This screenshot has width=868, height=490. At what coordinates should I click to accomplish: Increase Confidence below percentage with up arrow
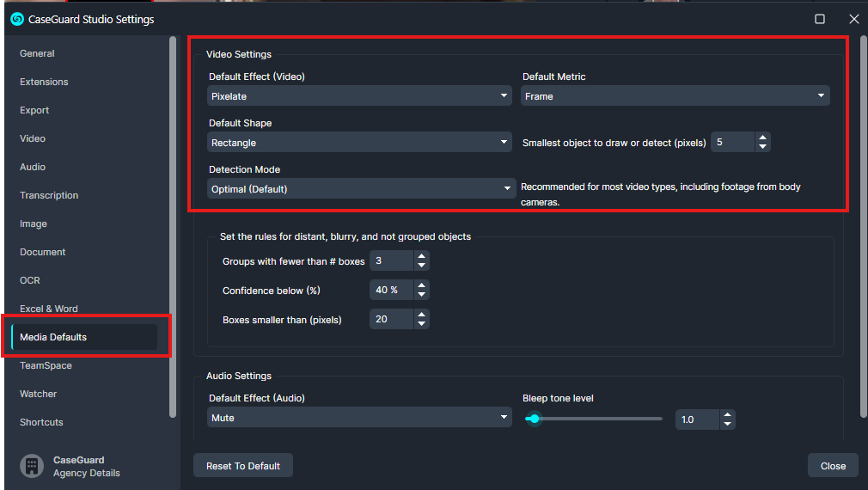click(421, 285)
